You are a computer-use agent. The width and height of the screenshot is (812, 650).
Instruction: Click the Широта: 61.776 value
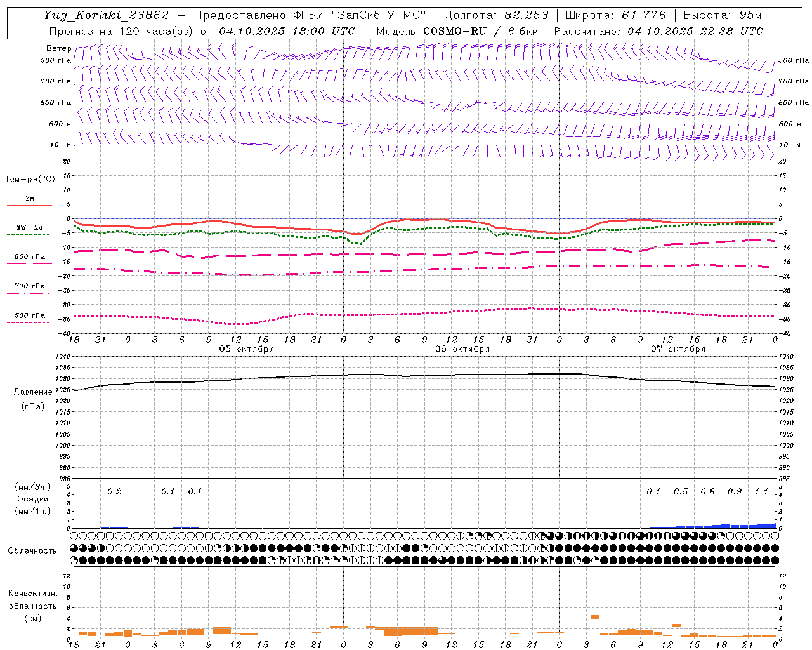(615, 15)
